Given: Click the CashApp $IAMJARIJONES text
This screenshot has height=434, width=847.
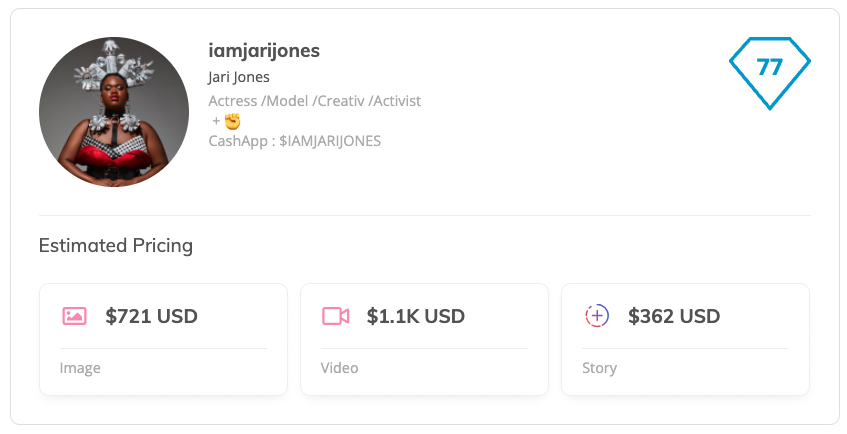Looking at the screenshot, I should pyautogui.click(x=295, y=141).
